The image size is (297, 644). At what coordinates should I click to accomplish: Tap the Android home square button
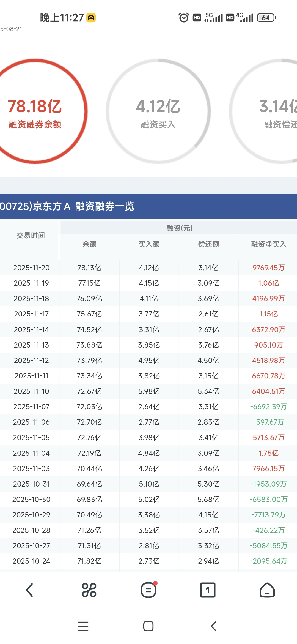[x=148, y=626]
